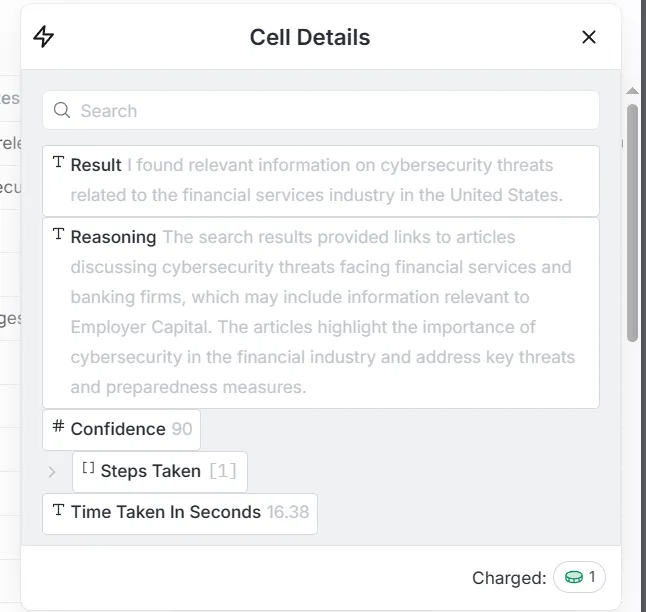The height and width of the screenshot is (612, 646).
Task: Click the text type icon beside Reasoning
Action: pyautogui.click(x=59, y=234)
